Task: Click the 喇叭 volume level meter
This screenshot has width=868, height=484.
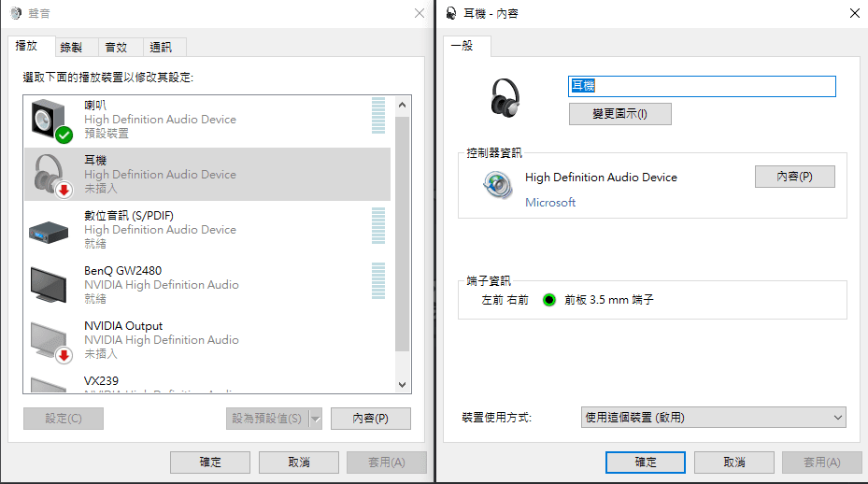Action: [378, 115]
